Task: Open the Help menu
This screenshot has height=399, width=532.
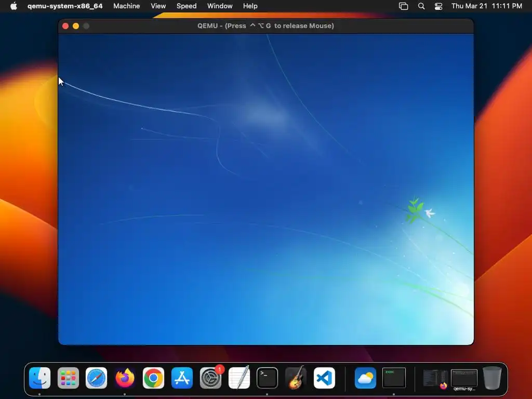Action: (250, 6)
